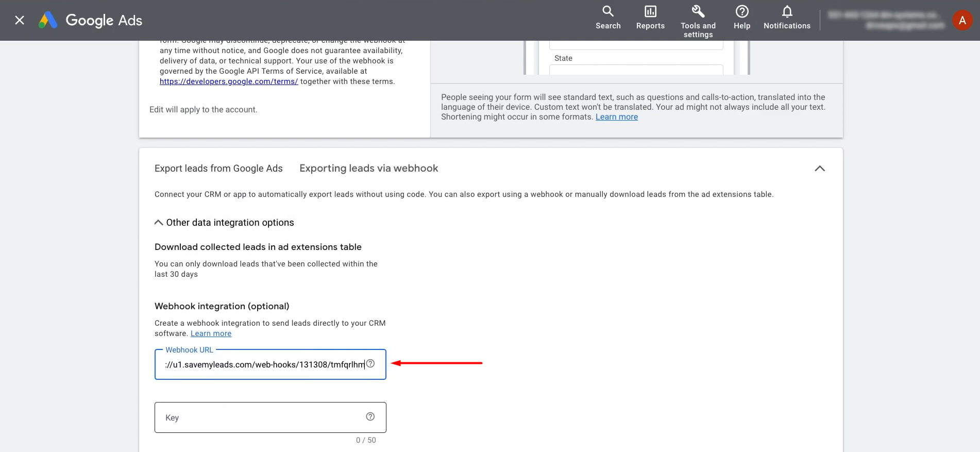The width and height of the screenshot is (980, 452).
Task: Open the developers.google.com/terms link
Action: [x=229, y=81]
